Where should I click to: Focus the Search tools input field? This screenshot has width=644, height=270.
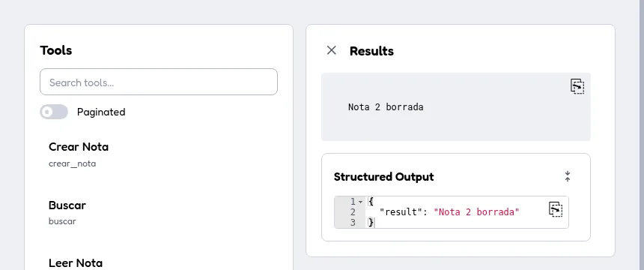pyautogui.click(x=159, y=82)
